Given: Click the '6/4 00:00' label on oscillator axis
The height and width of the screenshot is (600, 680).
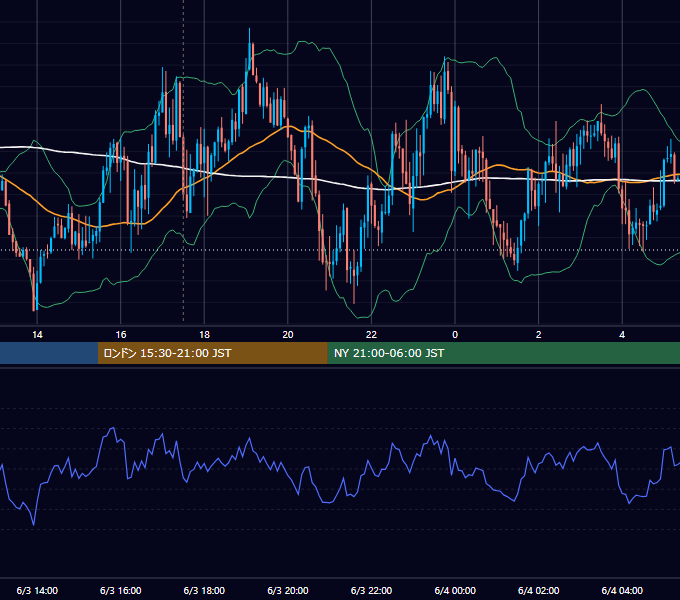Looking at the screenshot, I should click(455, 590).
